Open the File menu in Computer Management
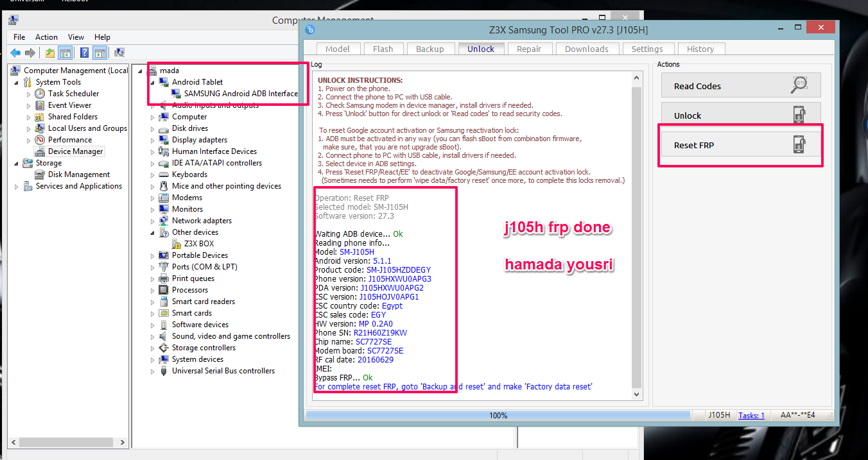 [19, 37]
